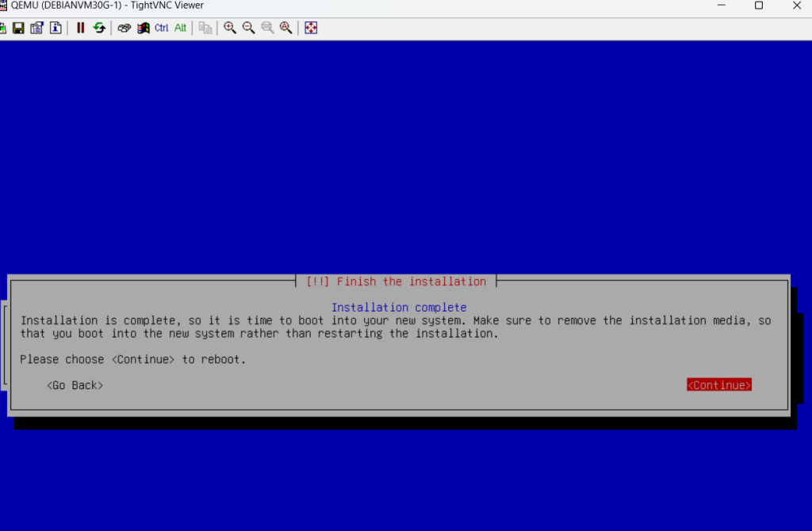
Task: Send Ctrl+Alt+Del to remote machine
Action: click(124, 28)
